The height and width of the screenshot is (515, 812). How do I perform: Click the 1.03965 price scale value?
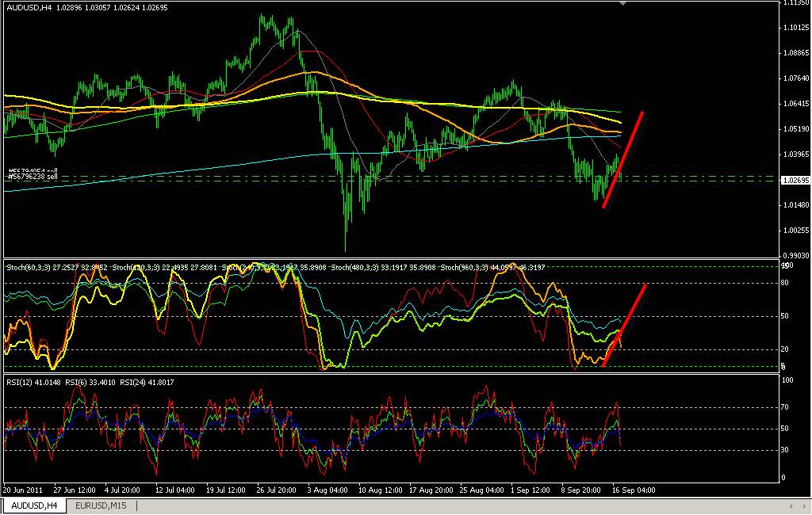[796, 154]
